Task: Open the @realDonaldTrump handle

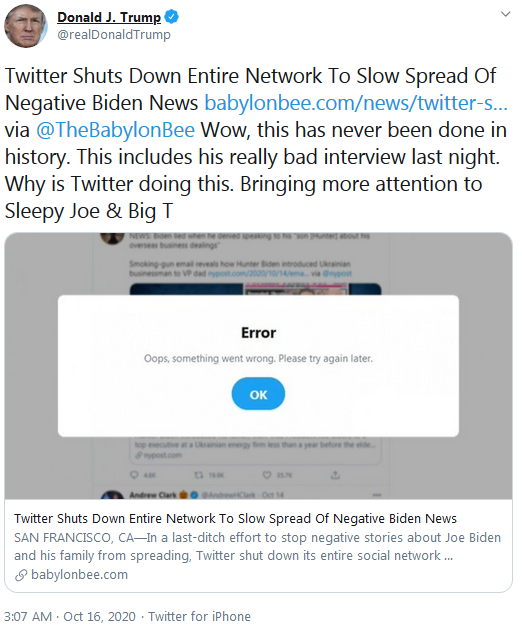Action: (114, 35)
